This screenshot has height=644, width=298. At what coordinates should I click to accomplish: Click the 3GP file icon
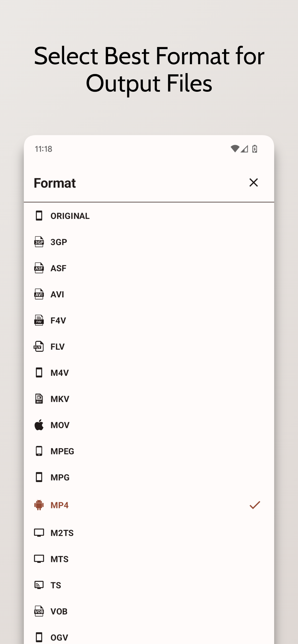[x=39, y=242]
